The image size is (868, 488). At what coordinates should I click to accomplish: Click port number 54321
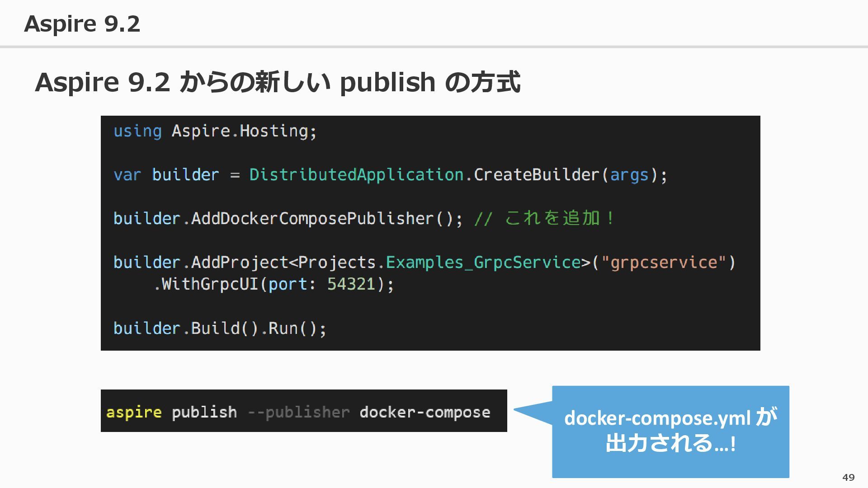tap(351, 284)
